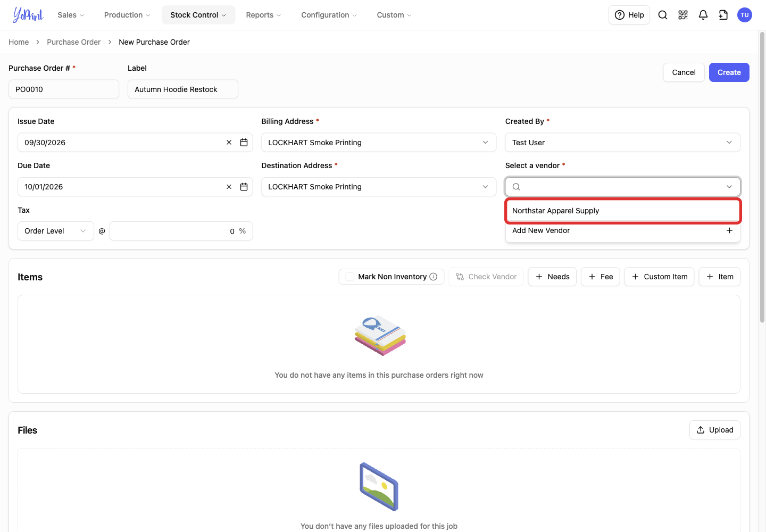Open the notifications bell icon
Screen dimensions: 766x532
click(703, 15)
